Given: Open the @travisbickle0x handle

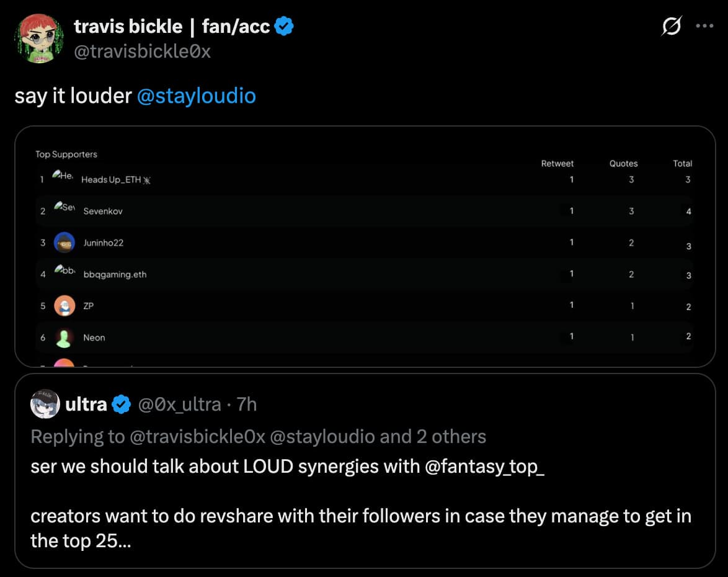Looking at the screenshot, I should point(143,51).
